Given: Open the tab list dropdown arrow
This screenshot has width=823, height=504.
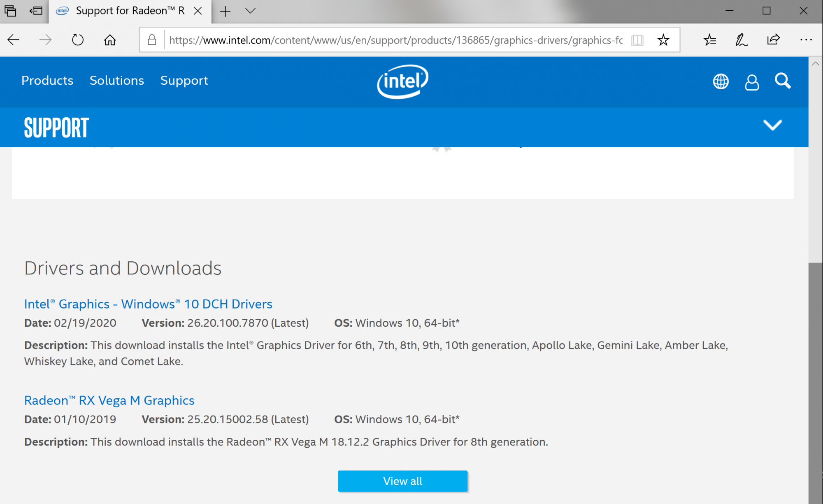Looking at the screenshot, I should (250, 11).
